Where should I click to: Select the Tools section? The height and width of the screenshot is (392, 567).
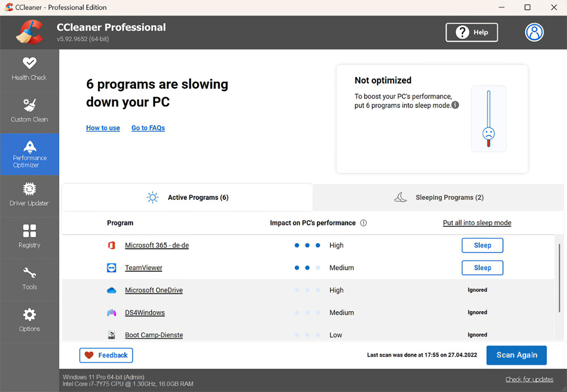coord(29,279)
